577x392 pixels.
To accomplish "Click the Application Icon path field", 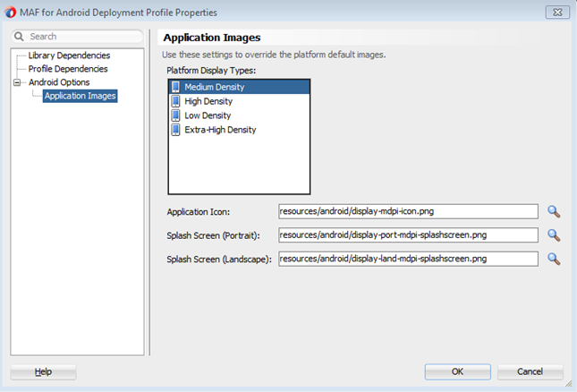I will (x=408, y=211).
